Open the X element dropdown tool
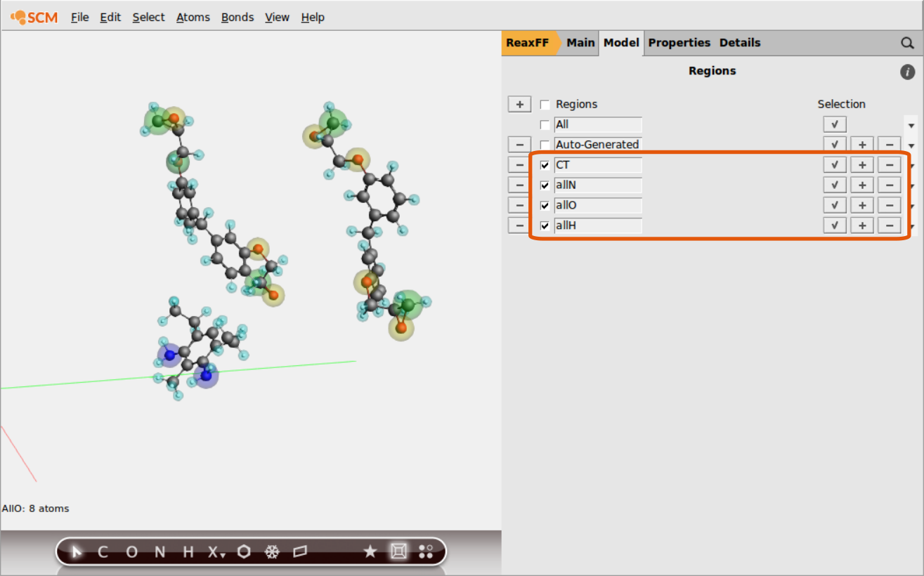The width and height of the screenshot is (924, 576). tap(216, 552)
